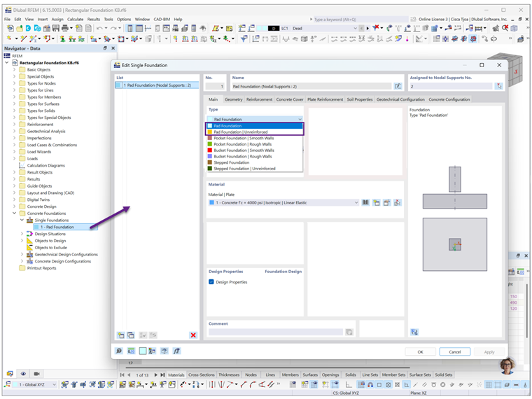Collapse the Concrete Foundations folder
The height and width of the screenshot is (399, 532).
14,213
